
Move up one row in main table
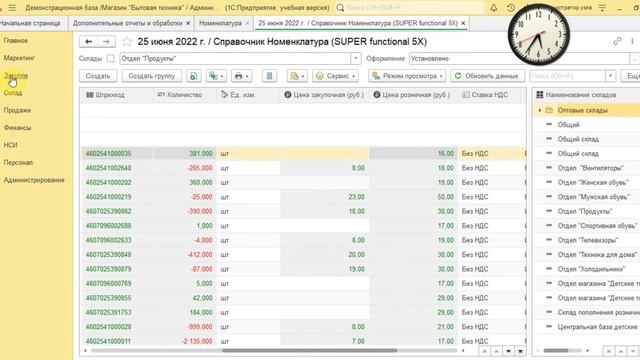point(496,351)
